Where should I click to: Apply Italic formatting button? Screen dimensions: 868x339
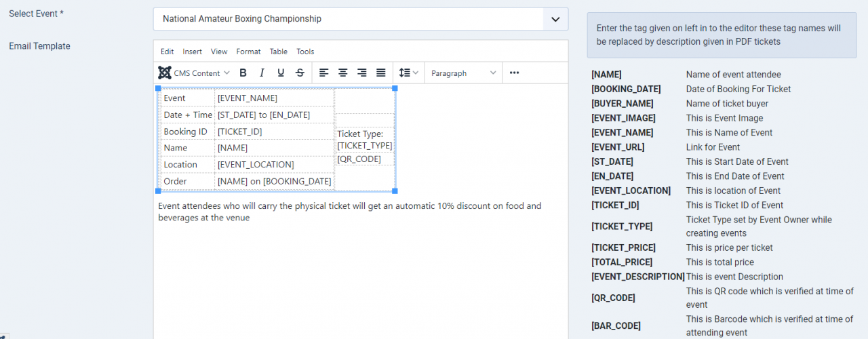[262, 73]
